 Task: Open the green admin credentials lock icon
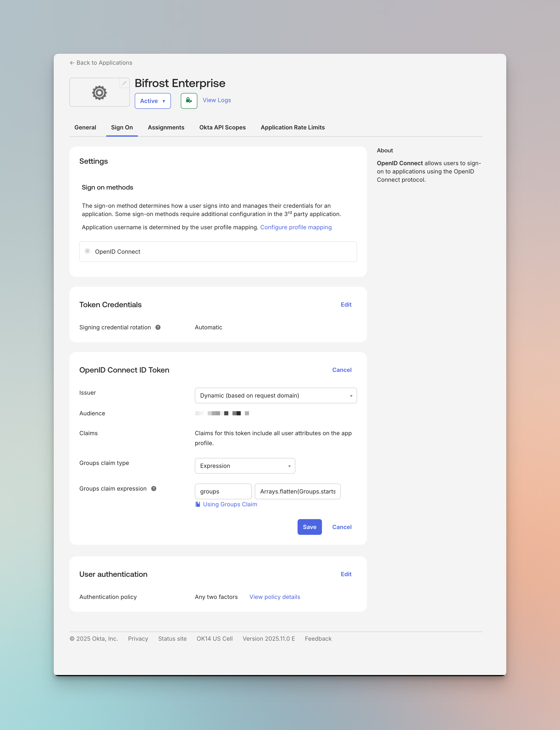[189, 101]
